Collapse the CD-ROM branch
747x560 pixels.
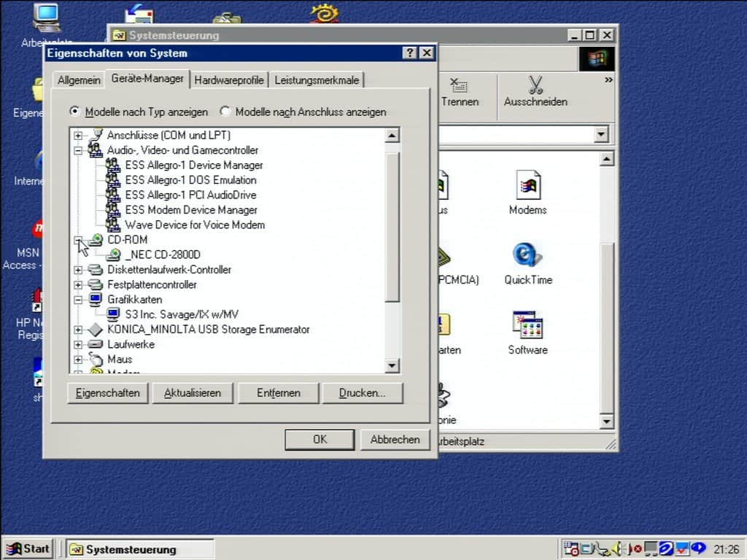78,240
